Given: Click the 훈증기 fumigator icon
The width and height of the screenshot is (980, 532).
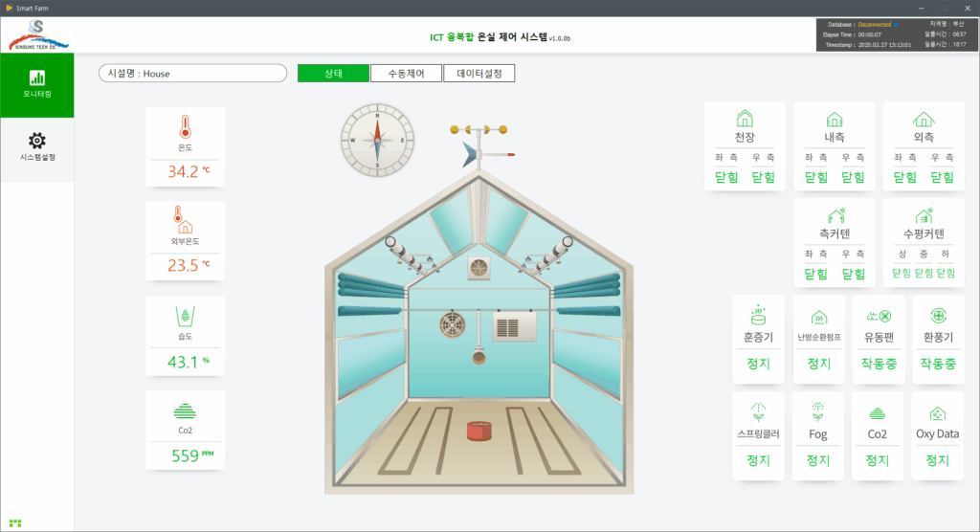Looking at the screenshot, I should [x=758, y=315].
